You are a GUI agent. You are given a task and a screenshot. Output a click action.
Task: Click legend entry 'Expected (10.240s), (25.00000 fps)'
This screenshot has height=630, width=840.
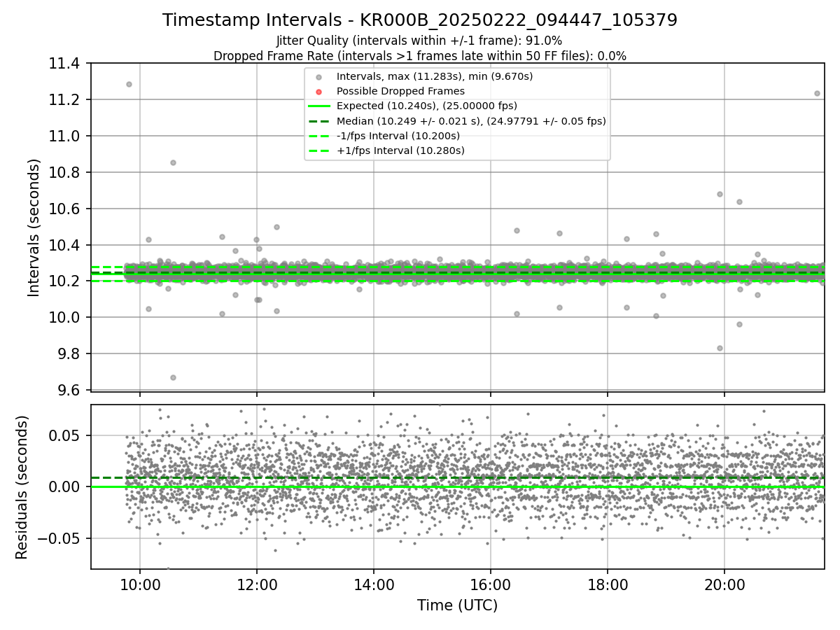coord(427,106)
